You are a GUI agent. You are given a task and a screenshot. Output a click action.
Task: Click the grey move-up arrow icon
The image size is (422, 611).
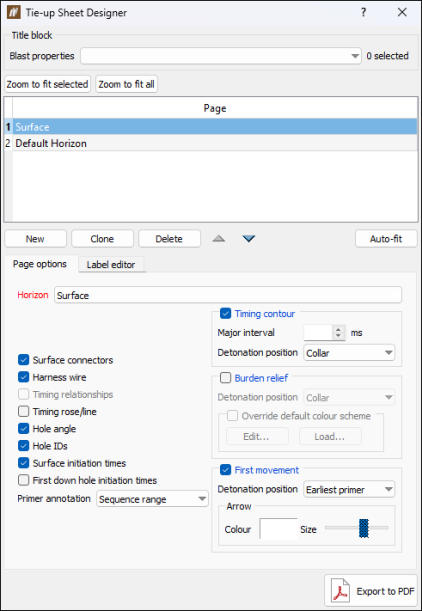pyautogui.click(x=219, y=238)
